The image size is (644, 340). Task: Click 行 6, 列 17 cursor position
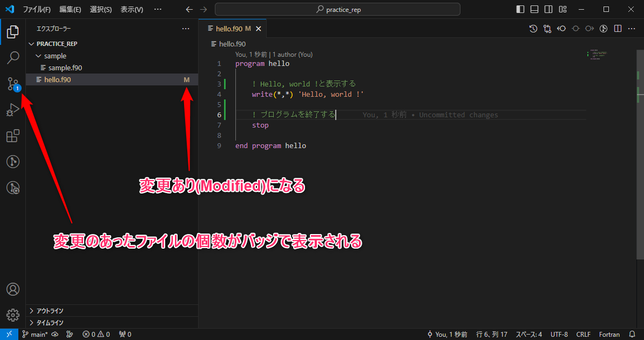click(492, 334)
